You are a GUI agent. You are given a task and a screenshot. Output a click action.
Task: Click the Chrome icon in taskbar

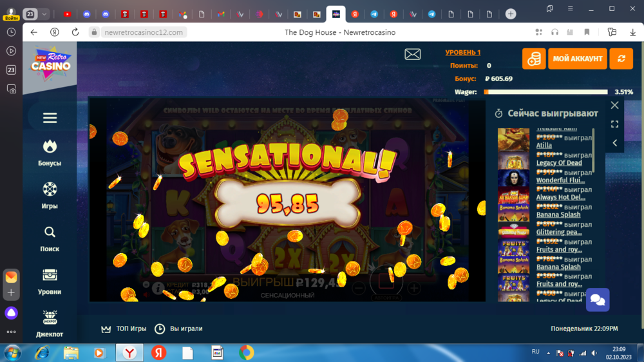point(246,353)
